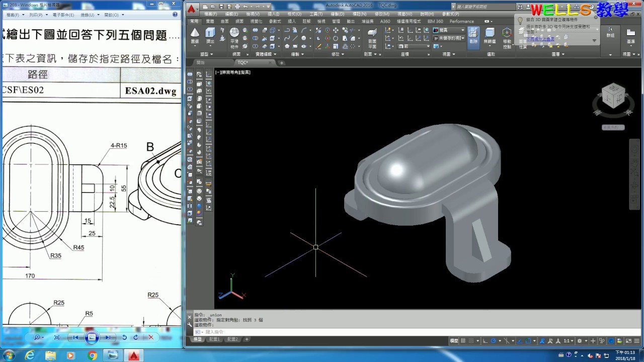Click the Section Plane tool

(372, 37)
